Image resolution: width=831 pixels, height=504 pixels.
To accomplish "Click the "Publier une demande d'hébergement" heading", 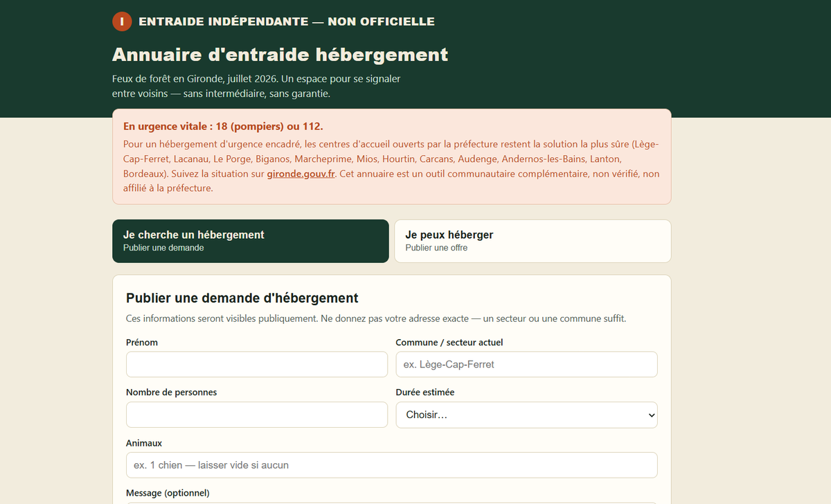I will pyautogui.click(x=242, y=298).
